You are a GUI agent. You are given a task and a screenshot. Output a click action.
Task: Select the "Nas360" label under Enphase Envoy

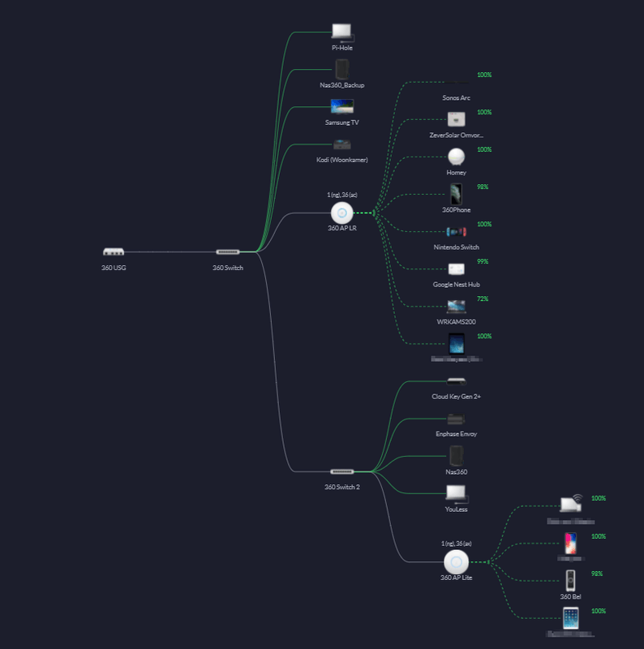coord(456,472)
